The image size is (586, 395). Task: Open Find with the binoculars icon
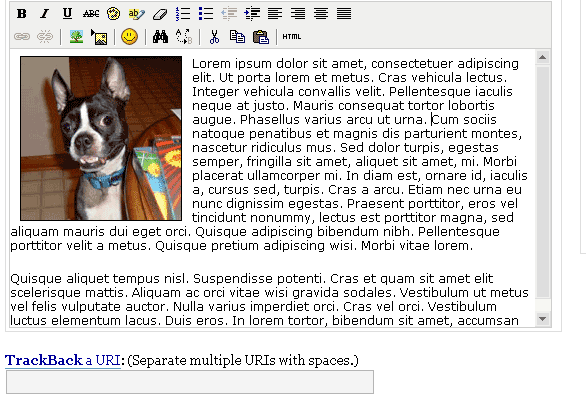(x=160, y=37)
